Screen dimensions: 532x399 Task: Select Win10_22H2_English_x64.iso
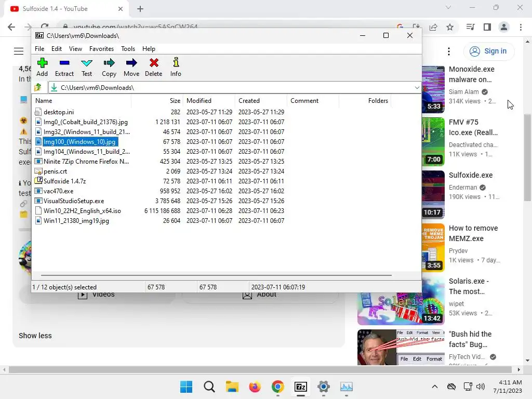point(82,211)
